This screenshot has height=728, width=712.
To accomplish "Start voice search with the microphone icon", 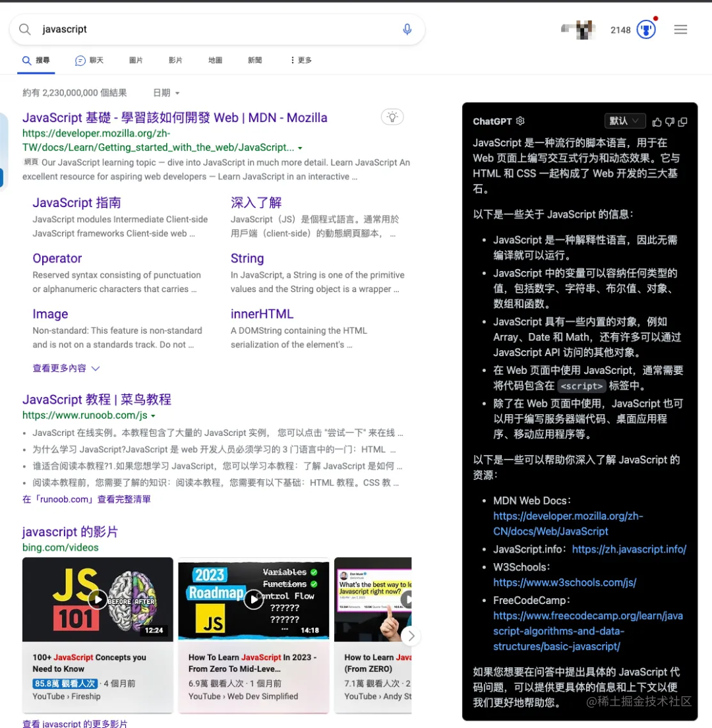I will 407,29.
